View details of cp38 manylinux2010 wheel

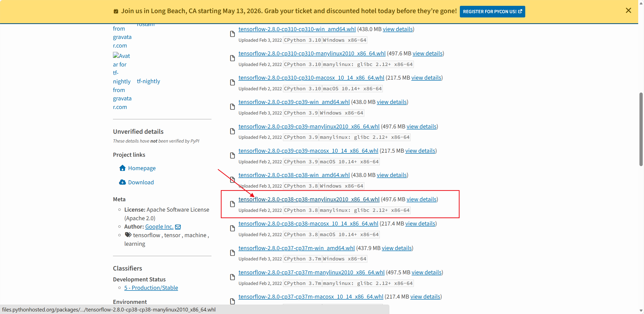421,199
